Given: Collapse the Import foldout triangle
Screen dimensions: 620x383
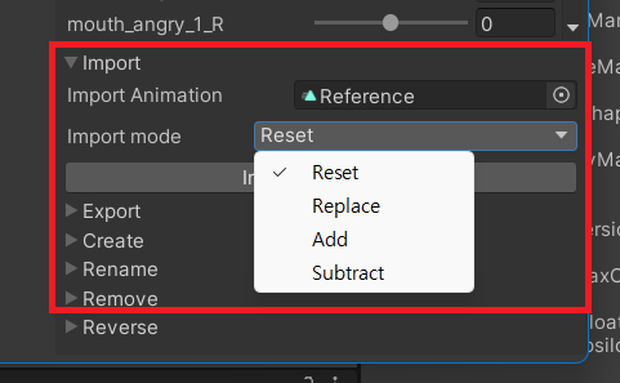Looking at the screenshot, I should pyautogui.click(x=71, y=62).
